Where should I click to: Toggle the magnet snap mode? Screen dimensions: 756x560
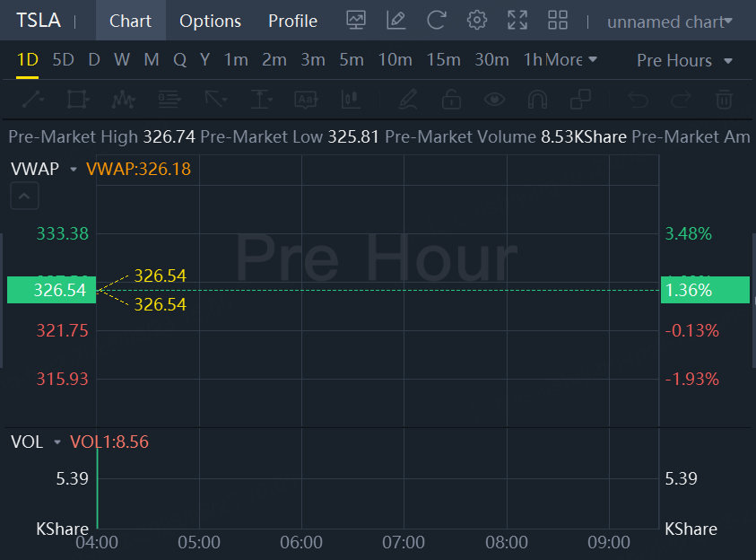[536, 99]
